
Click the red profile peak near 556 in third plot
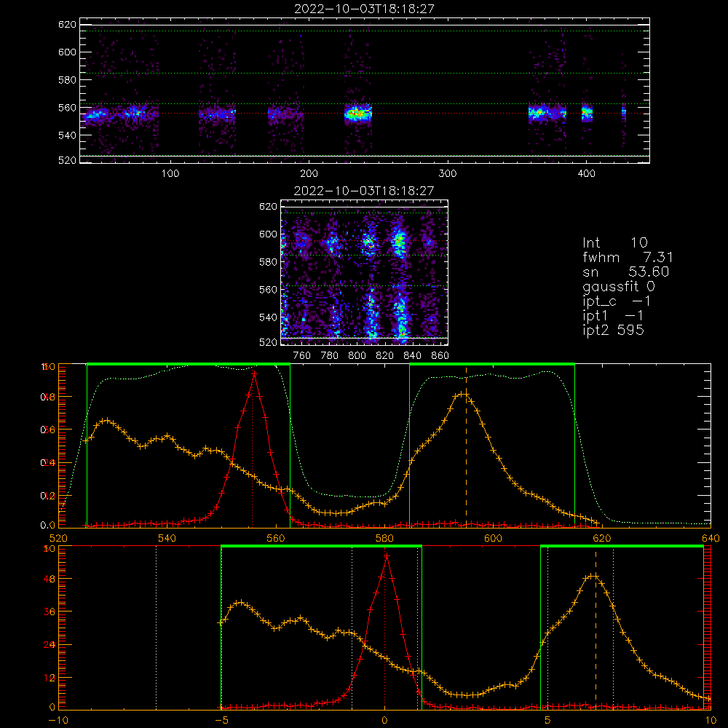(254, 373)
